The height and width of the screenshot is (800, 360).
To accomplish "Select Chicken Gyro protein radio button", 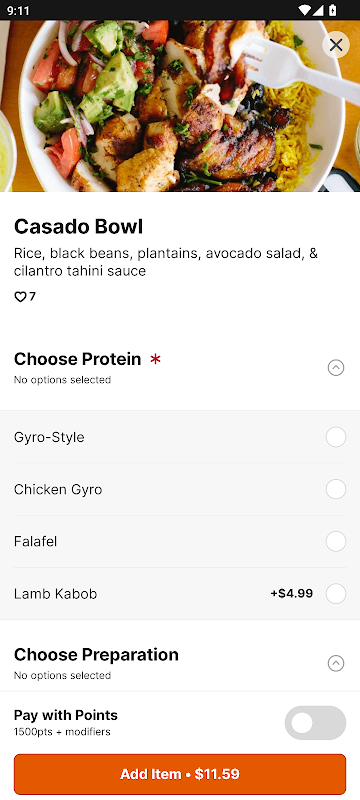I will (x=336, y=489).
